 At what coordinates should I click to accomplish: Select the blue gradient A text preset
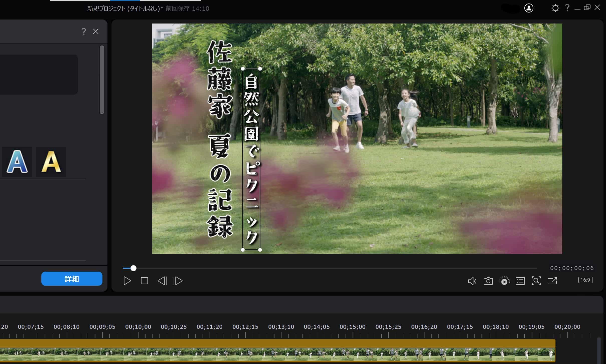pyautogui.click(x=17, y=162)
